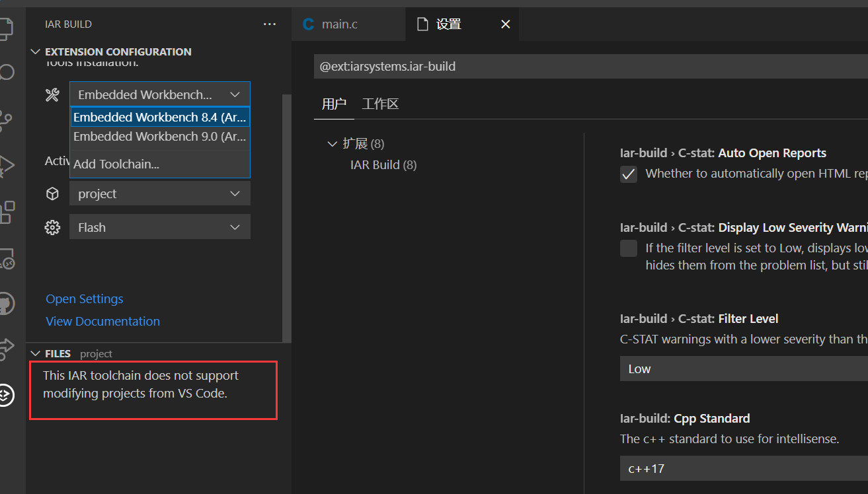Screen dimensions: 868x494
Task: Open the share arrow icon in activity bar
Action: pos(5,348)
